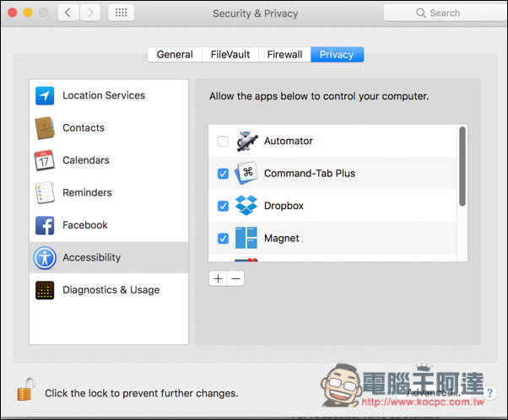The height and width of the screenshot is (420, 508).
Task: Uncheck the Dropbox checkbox
Action: click(223, 206)
